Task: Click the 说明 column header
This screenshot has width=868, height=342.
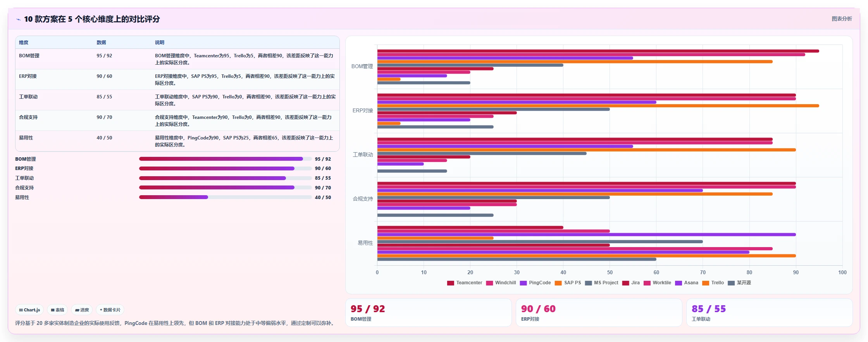Action: pos(160,43)
